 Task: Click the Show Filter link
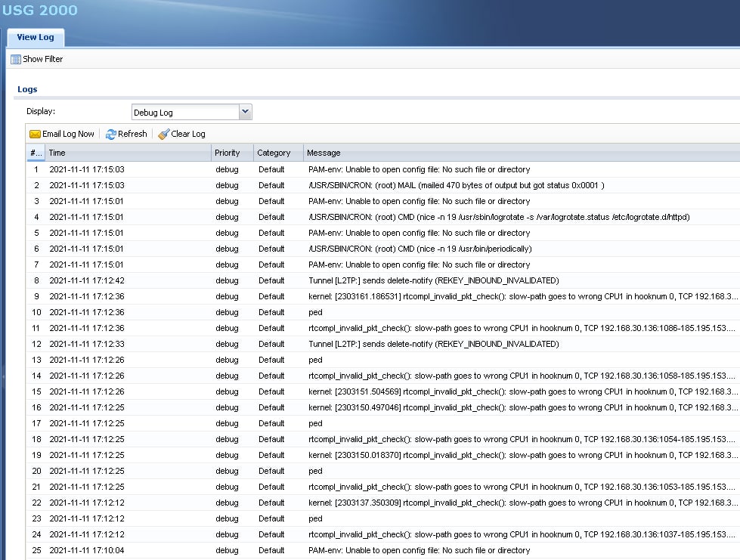[42, 59]
